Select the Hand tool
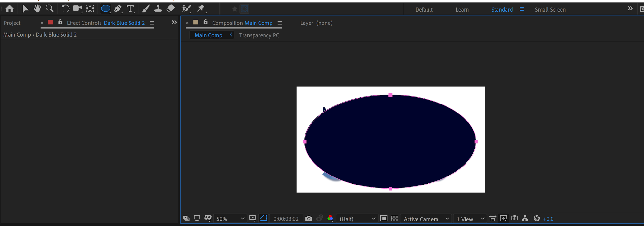This screenshot has height=226, width=644. [x=37, y=9]
